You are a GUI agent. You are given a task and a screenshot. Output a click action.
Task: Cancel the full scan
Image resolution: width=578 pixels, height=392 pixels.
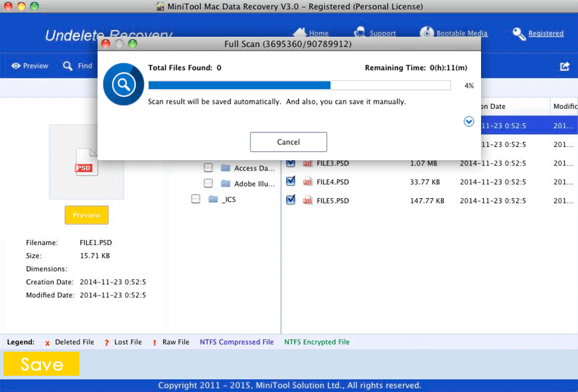coord(288,142)
